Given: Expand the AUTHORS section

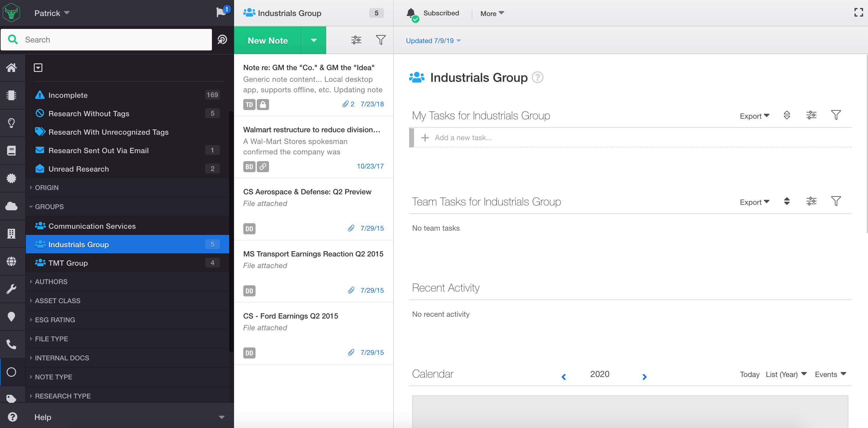Looking at the screenshot, I should pos(51,282).
